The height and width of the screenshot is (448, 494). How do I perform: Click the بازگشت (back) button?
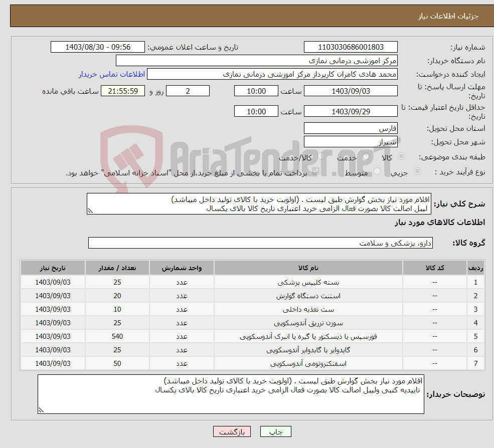(232, 431)
